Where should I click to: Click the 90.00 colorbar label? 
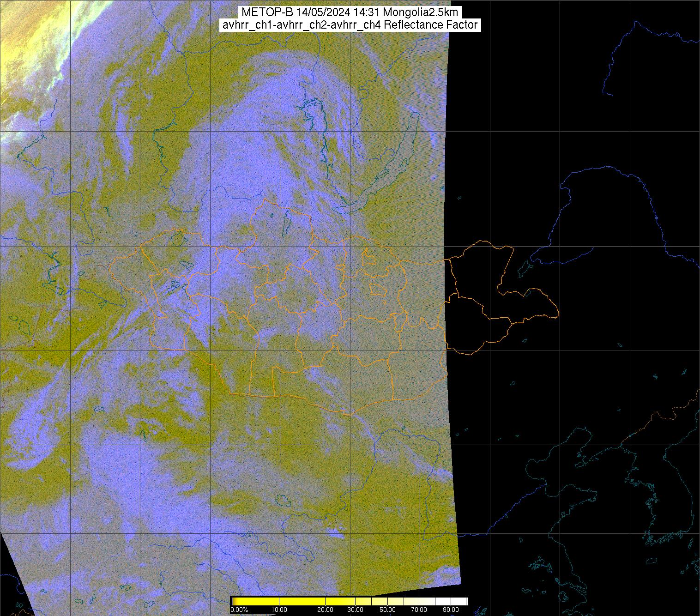pyautogui.click(x=451, y=610)
